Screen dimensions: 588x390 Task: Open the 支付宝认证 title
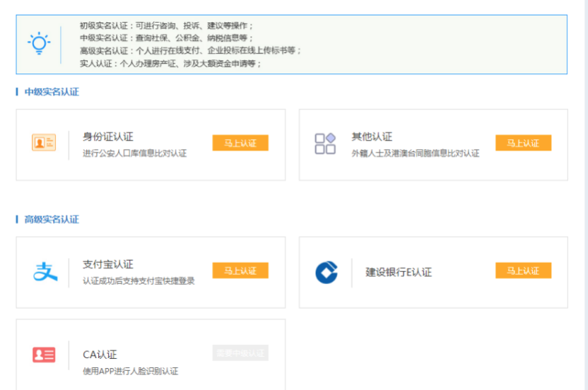[x=107, y=264]
